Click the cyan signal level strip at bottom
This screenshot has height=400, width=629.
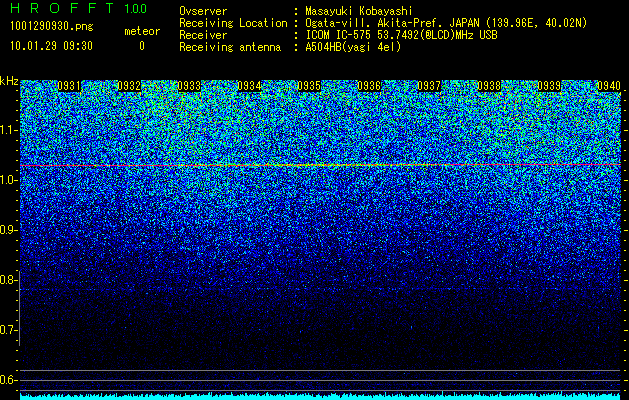[321, 396]
